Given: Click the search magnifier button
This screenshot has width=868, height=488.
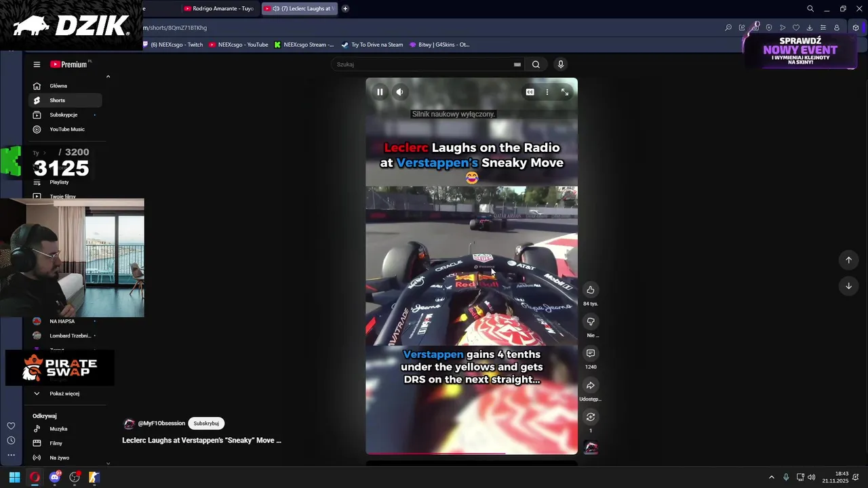Looking at the screenshot, I should (536, 64).
